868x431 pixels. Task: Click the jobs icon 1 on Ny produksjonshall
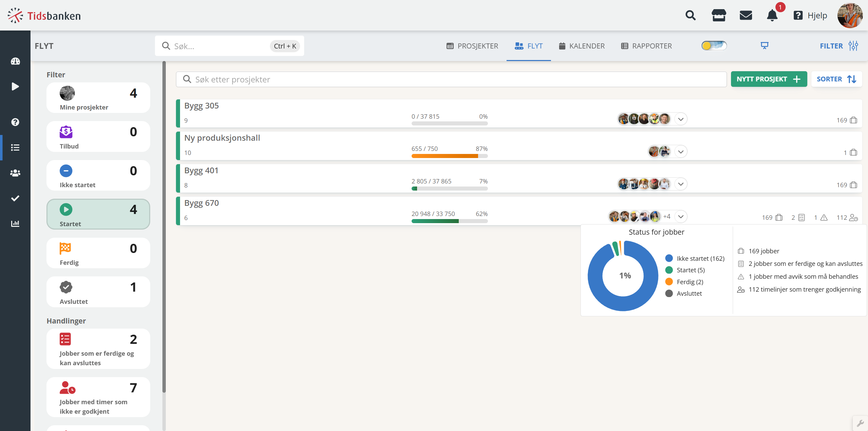pos(853,153)
